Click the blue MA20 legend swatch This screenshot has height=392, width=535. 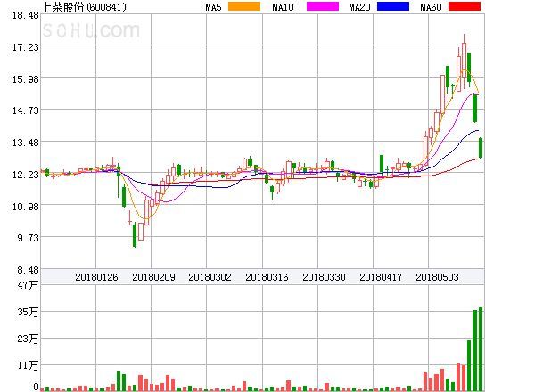(x=393, y=6)
